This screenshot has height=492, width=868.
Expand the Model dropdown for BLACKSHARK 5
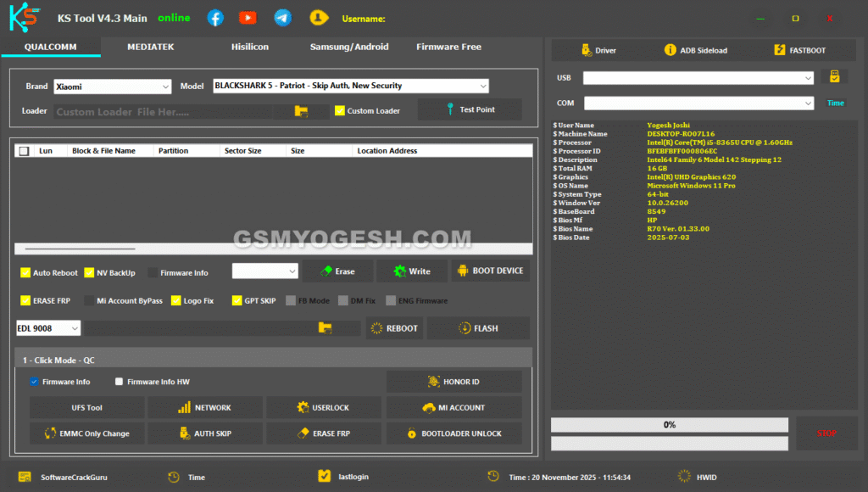484,86
